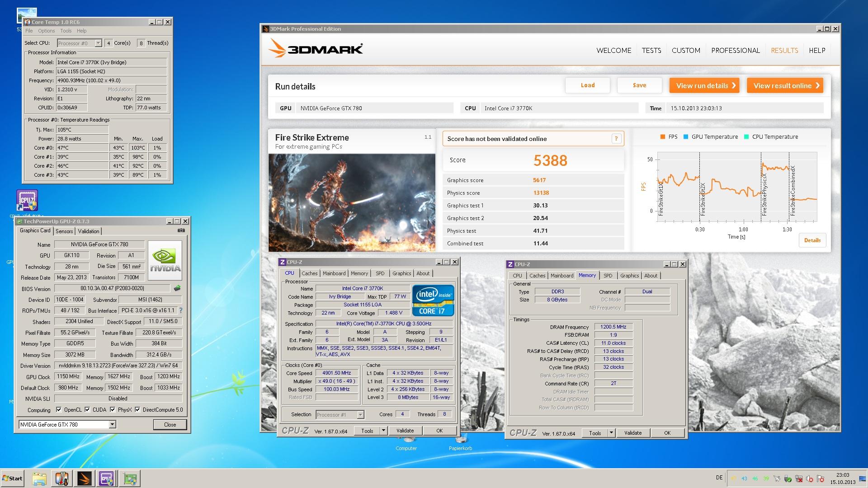868x488 pixels.
Task: Click the Core Voltage field in CPU-Z
Action: pos(394,313)
